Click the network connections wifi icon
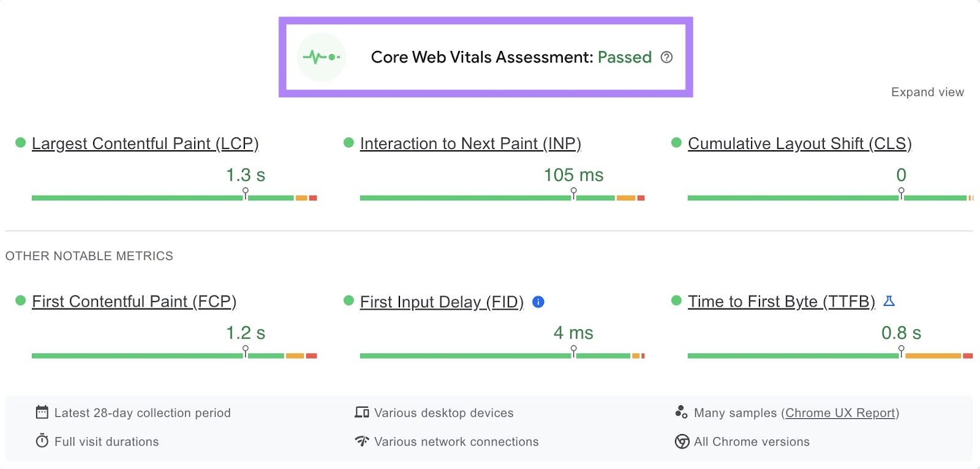The image size is (980, 469). click(361, 441)
